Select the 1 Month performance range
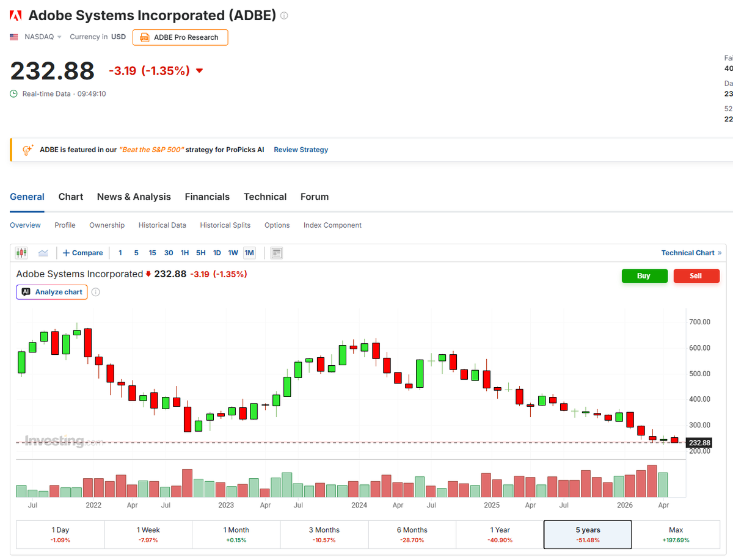The image size is (733, 560). (x=236, y=535)
